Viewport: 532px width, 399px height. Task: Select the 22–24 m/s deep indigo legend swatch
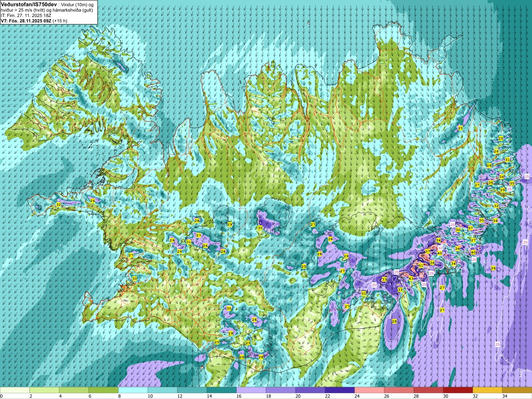pos(340,390)
